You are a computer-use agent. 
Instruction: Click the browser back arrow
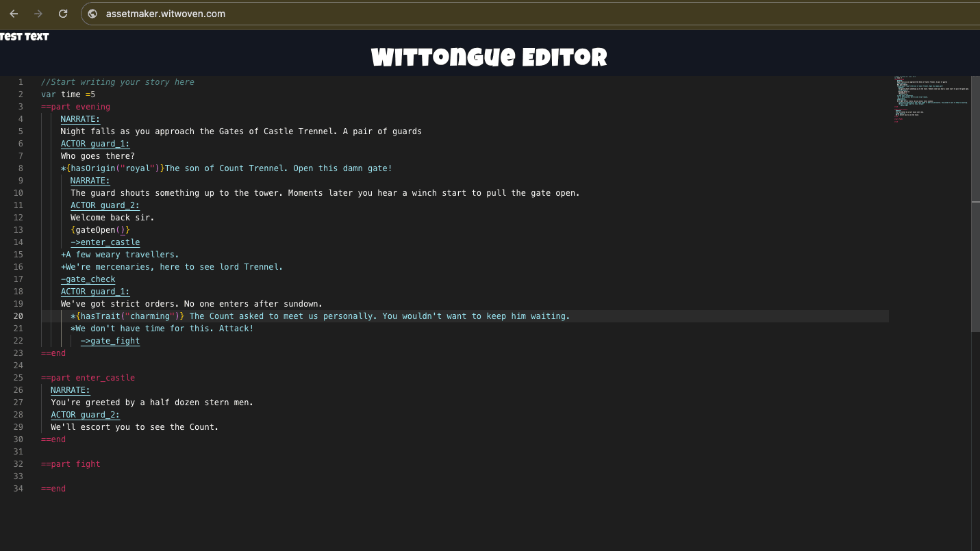tap(14, 13)
